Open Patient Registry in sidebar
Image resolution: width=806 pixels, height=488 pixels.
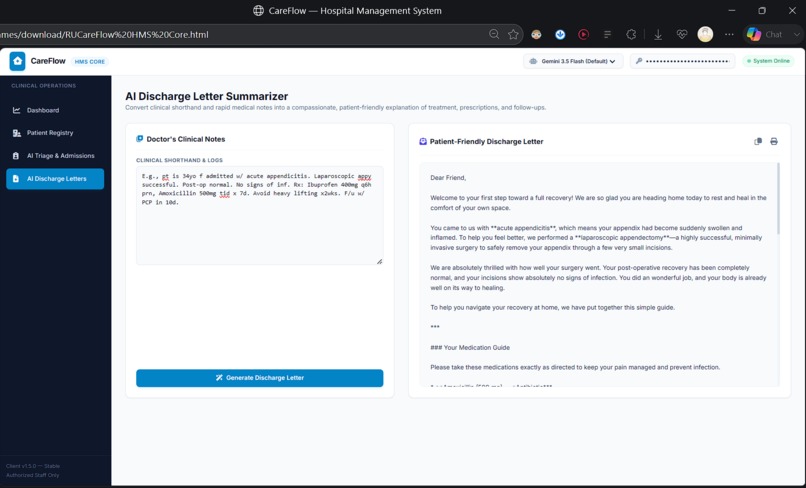pyautogui.click(x=55, y=133)
